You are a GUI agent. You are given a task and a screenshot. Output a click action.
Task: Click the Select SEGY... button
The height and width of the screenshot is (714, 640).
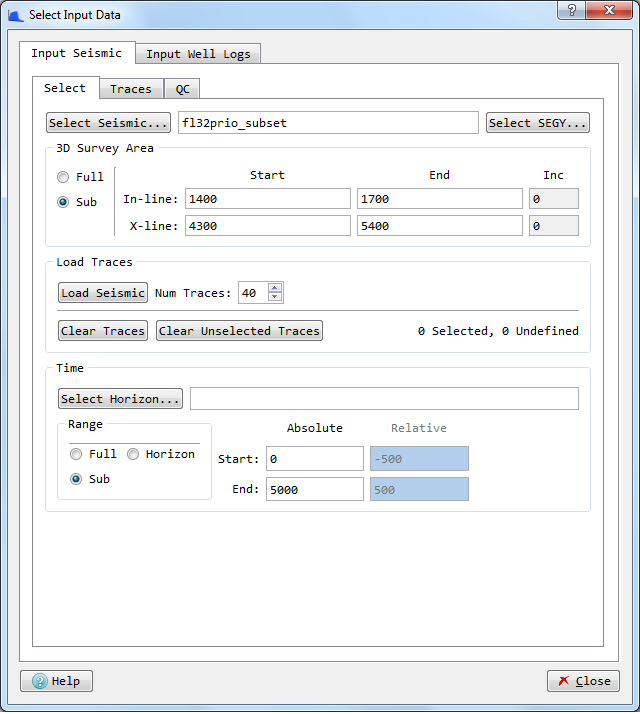538,123
